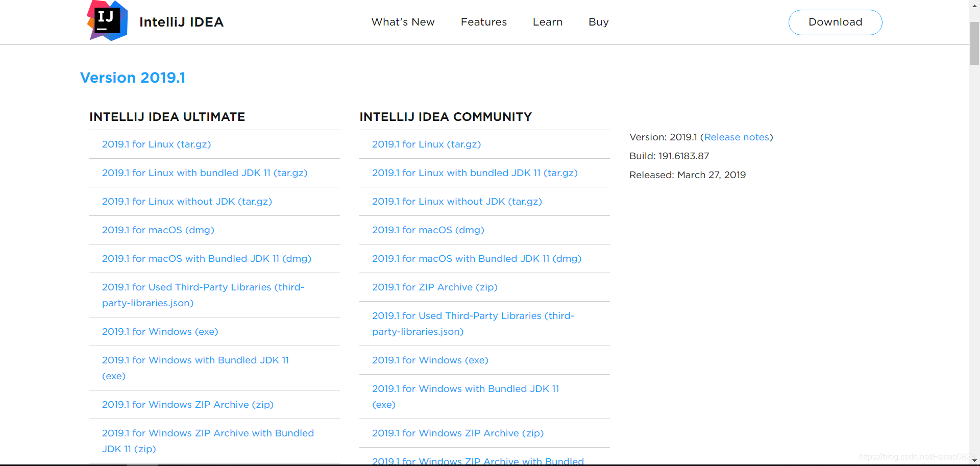Download Community 2019.1 ZIP Archive (zip)

click(434, 287)
